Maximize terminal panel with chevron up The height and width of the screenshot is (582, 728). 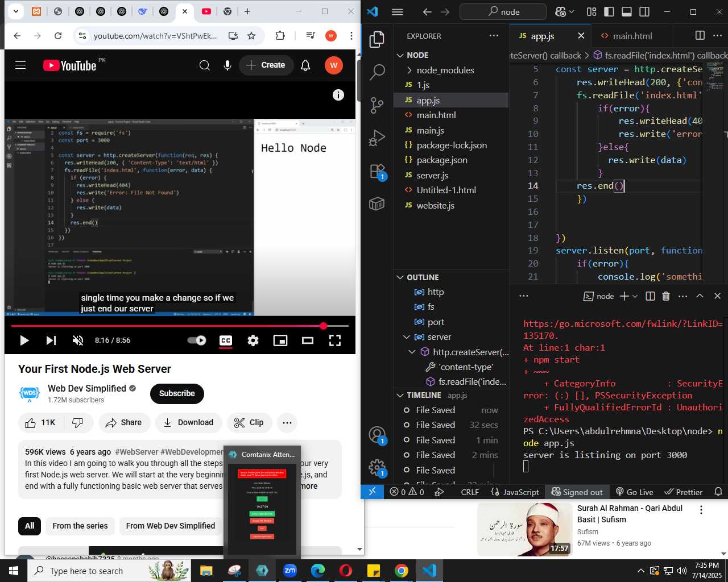pos(700,296)
